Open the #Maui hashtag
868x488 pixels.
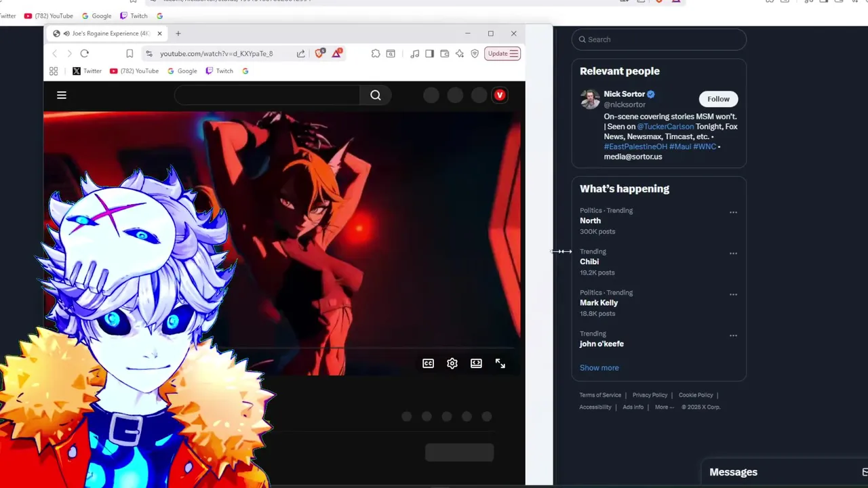coord(680,146)
